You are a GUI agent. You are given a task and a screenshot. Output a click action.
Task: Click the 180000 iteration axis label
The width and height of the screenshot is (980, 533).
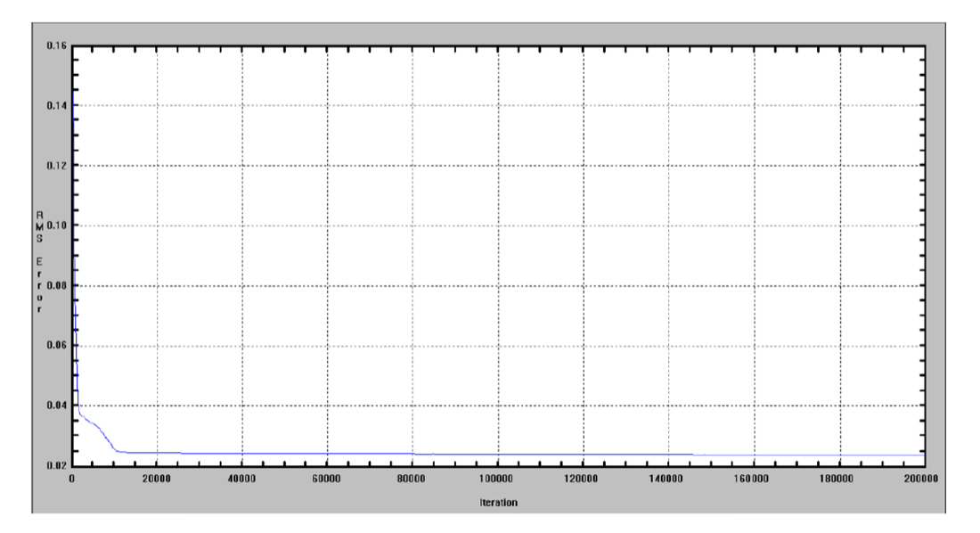click(x=836, y=479)
